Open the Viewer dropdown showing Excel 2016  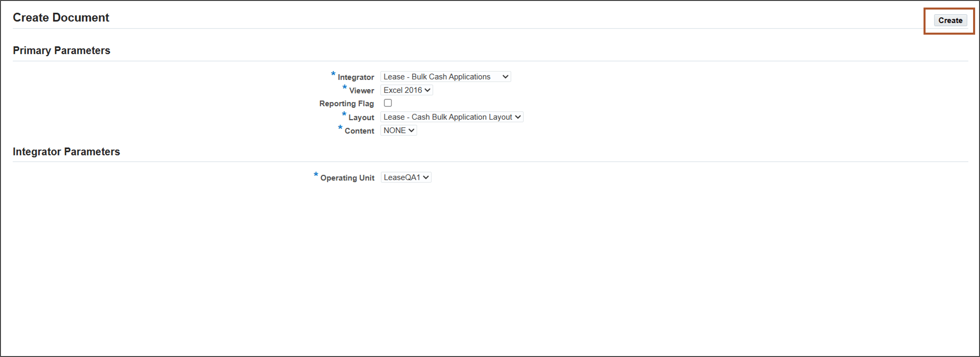[406, 90]
